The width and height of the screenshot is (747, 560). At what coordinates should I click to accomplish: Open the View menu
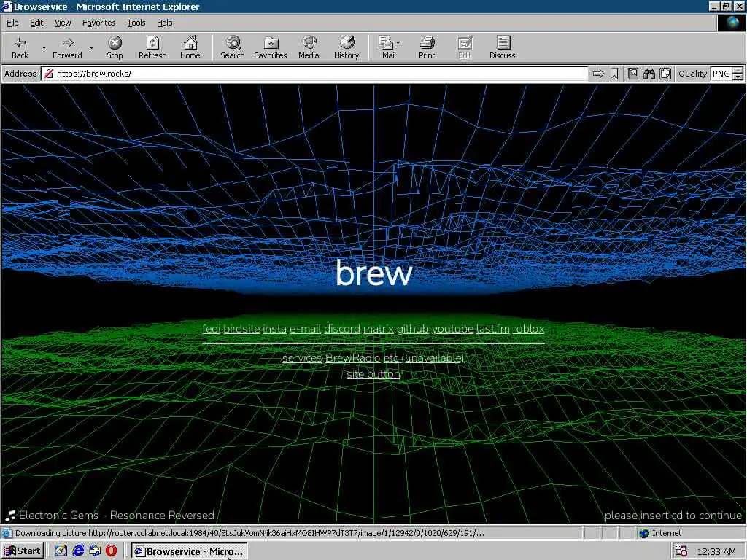[x=63, y=23]
